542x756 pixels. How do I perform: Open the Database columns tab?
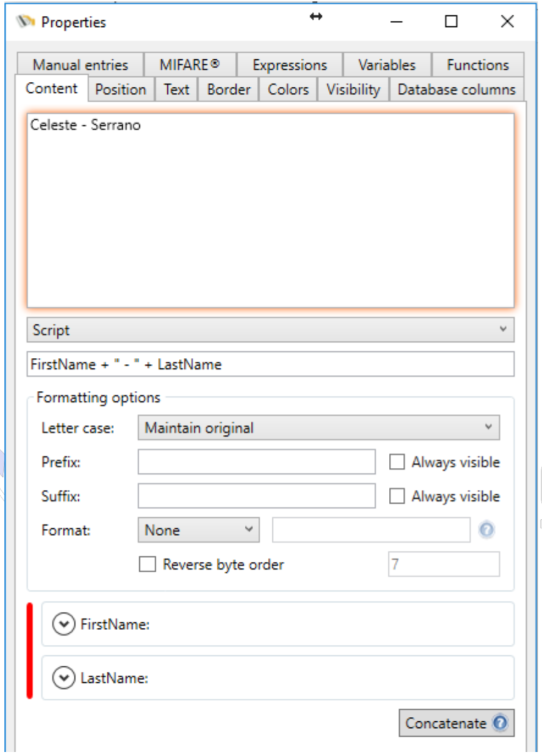[x=456, y=90]
